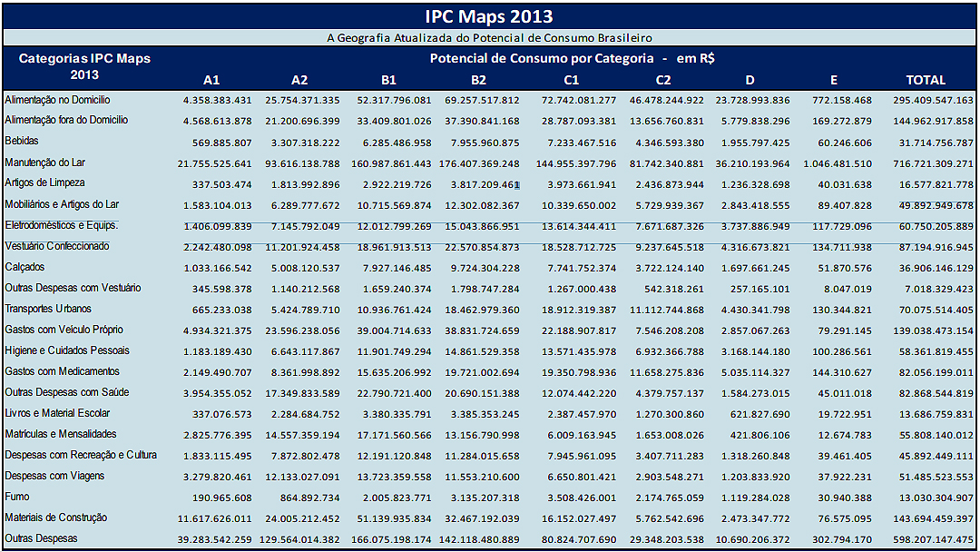This screenshot has width=980, height=552.
Task: Click 'Outras Despesas com Vestuário' row label
Action: (x=73, y=288)
